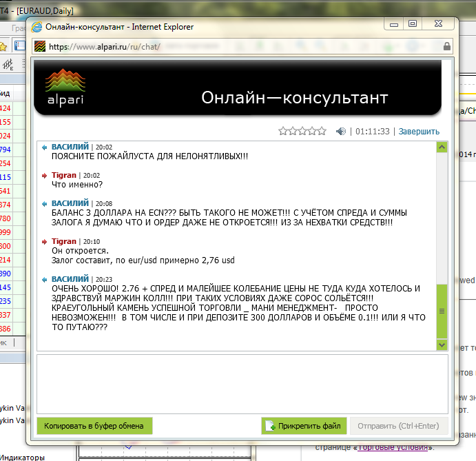Screen dimensions: 476x461
Task: Click the chart tool icon in MT4 toolbar
Action: (x=8, y=64)
